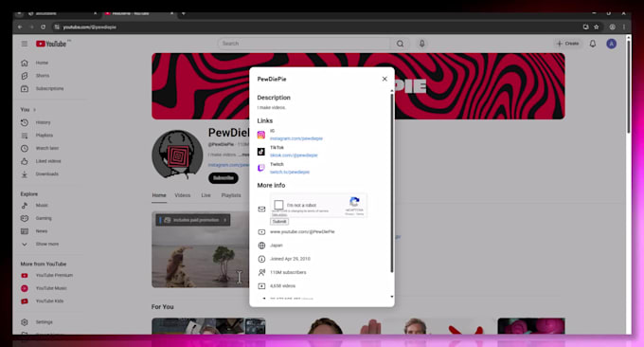Click the featured video thumbnail

coord(201,249)
